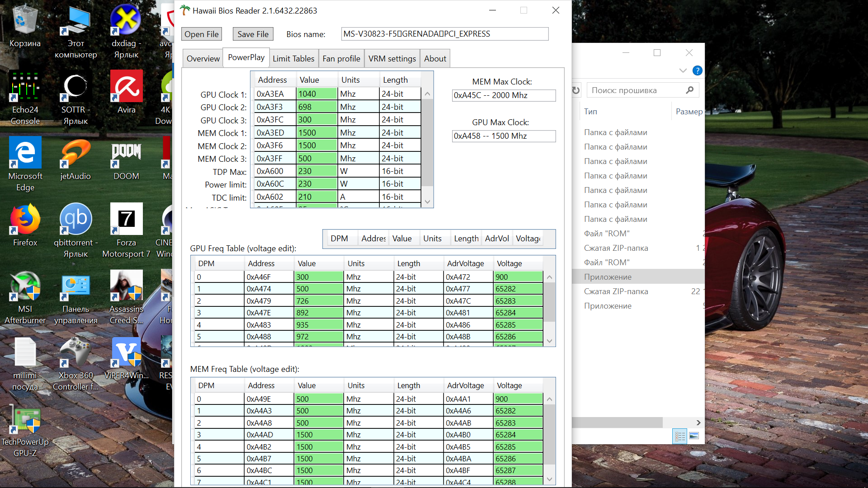Open the VRM settings tab
The height and width of the screenshot is (488, 868).
[392, 59]
